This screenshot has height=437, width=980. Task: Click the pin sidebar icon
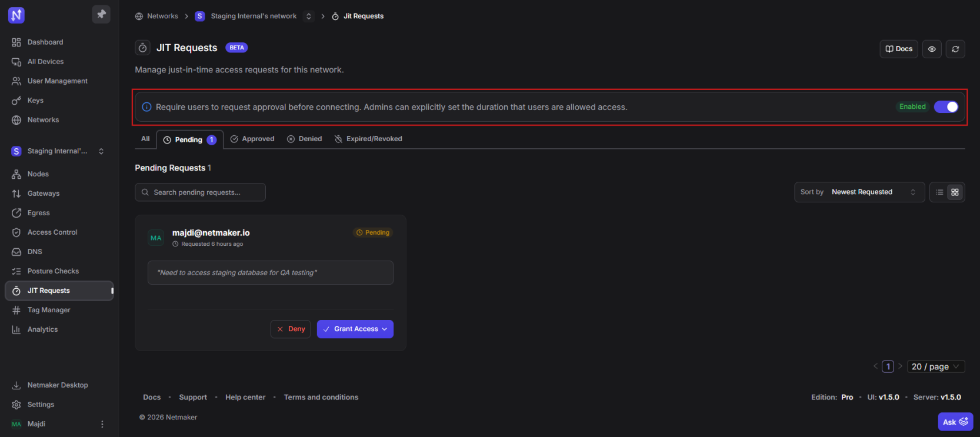(101, 14)
